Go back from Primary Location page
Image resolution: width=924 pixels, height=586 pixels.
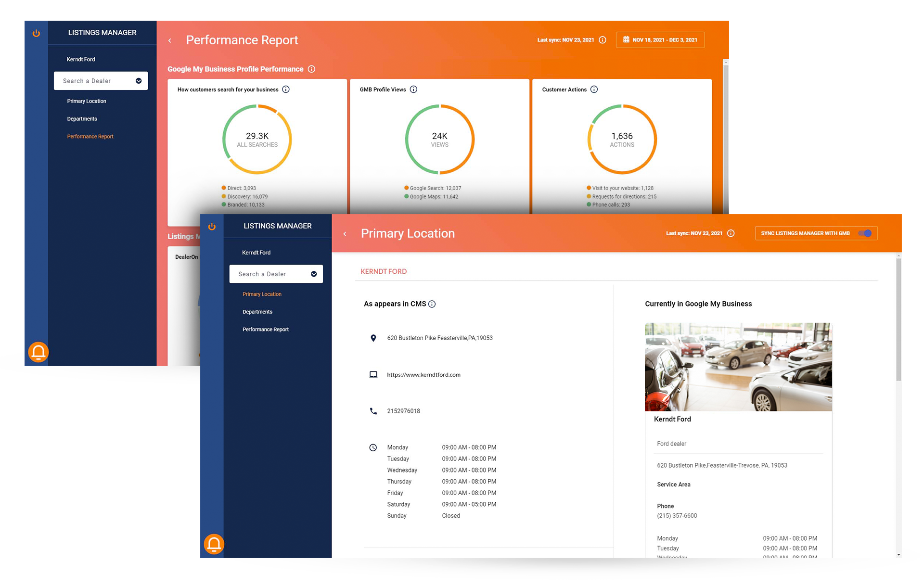pos(345,234)
